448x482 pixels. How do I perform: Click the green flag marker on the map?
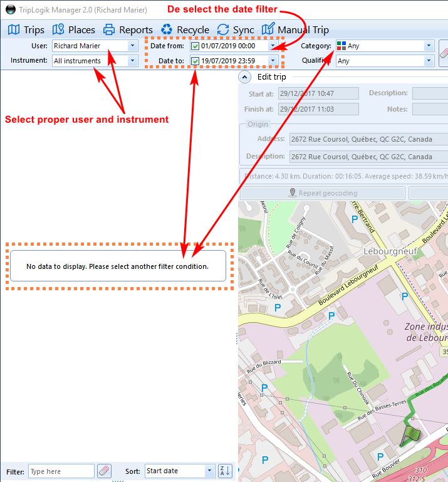(x=410, y=436)
